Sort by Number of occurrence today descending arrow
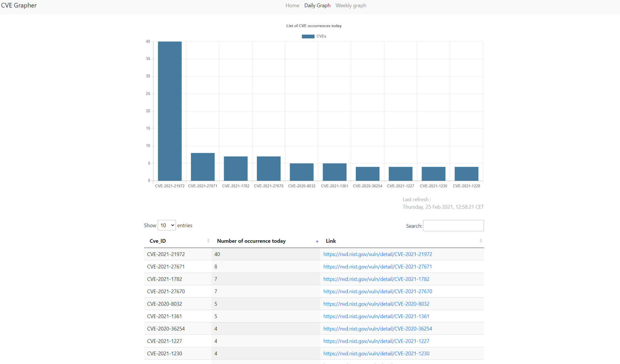 (x=317, y=242)
